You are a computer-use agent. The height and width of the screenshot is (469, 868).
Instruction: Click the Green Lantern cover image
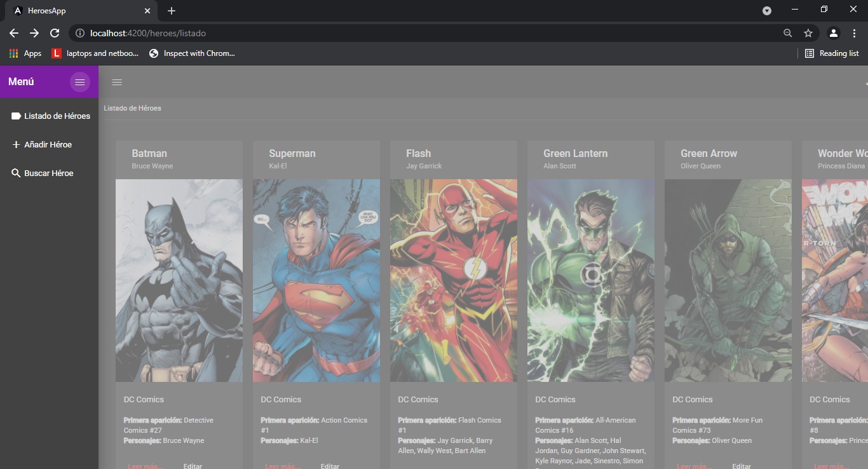[x=591, y=280]
